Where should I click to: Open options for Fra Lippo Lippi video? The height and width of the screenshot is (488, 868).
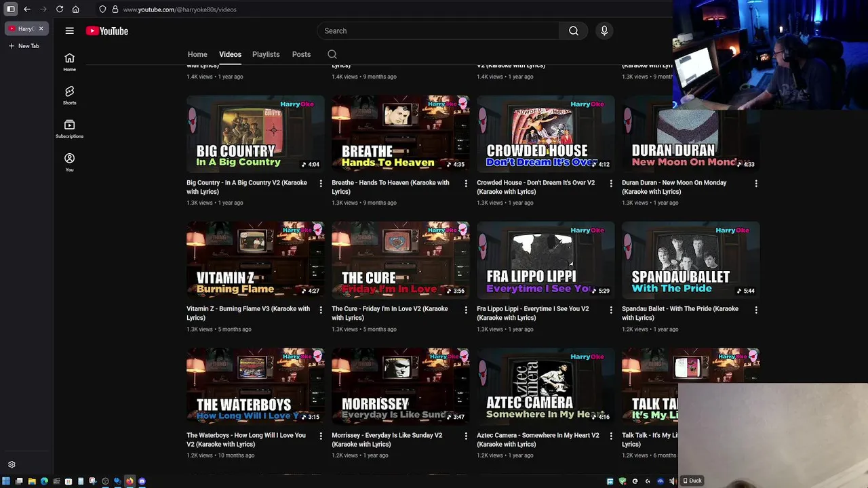coord(611,310)
